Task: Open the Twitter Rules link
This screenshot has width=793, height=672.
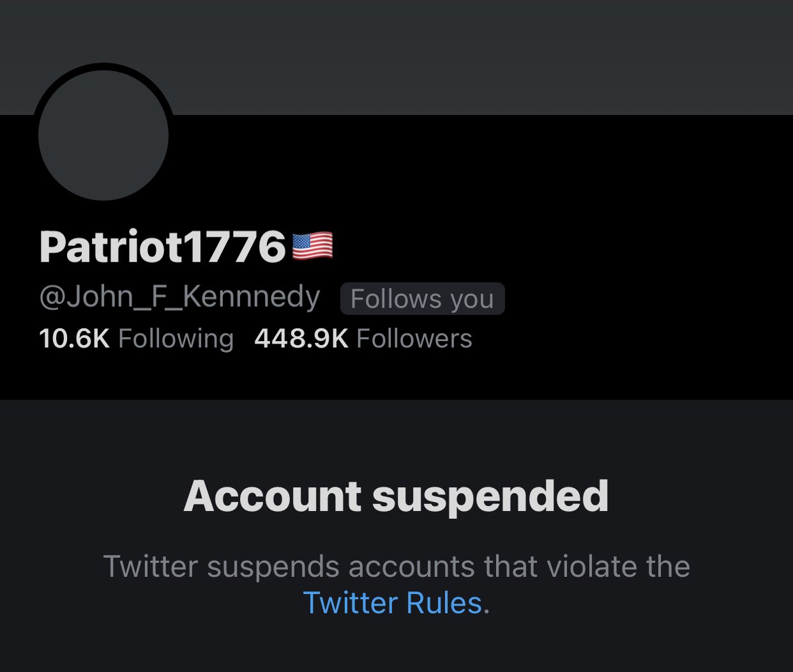Action: click(392, 602)
